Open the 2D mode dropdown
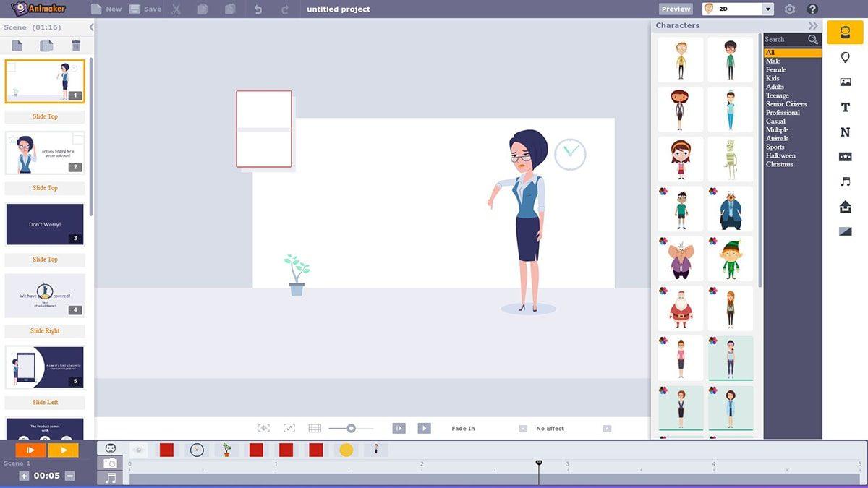 pos(737,9)
